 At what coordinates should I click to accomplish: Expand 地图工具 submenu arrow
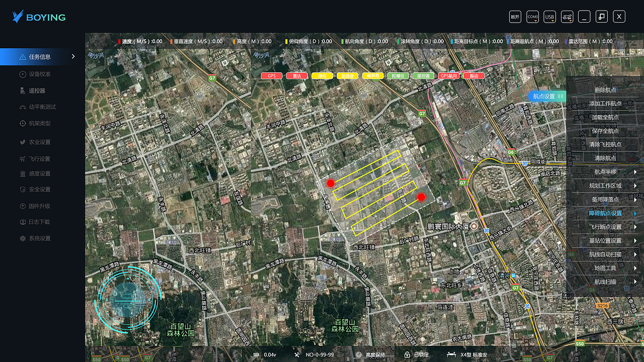635,268
